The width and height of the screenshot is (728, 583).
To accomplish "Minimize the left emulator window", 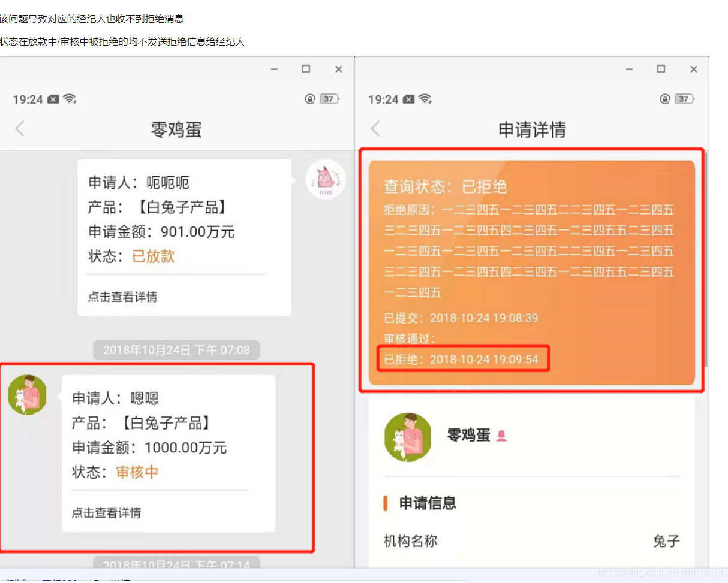I will 274,70.
